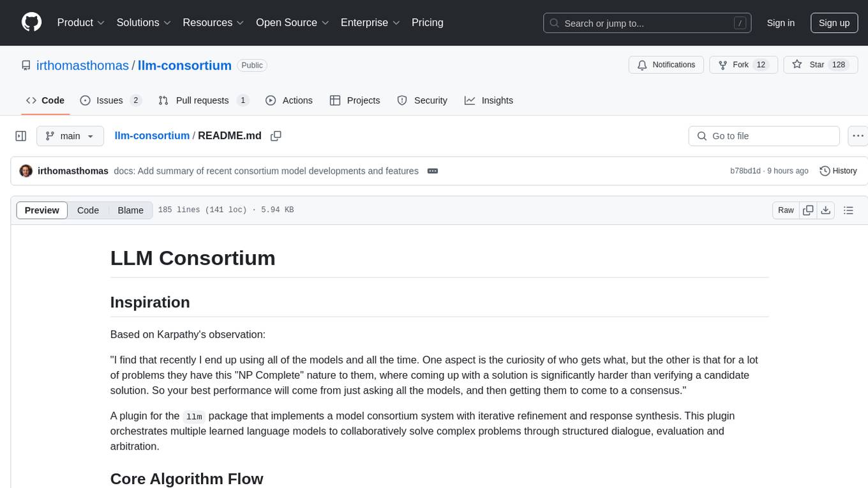Open commit author irthomasthomas link

tap(73, 171)
